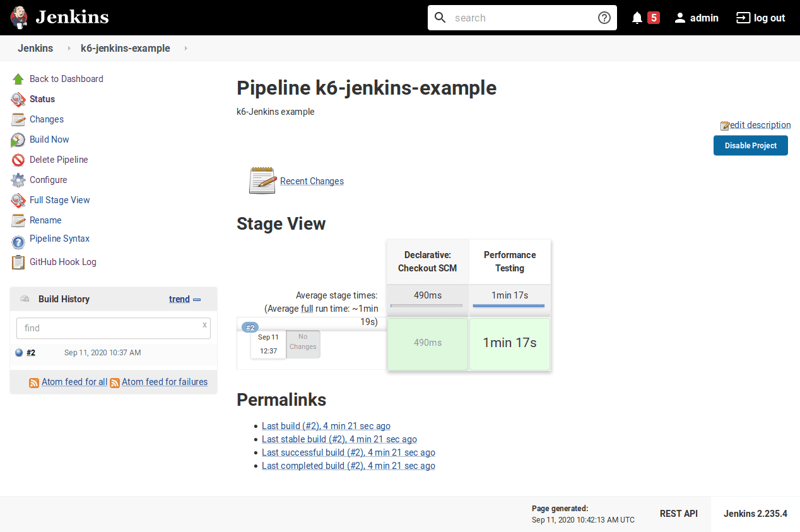Click the Pipeline Syntax globe icon
This screenshot has height=532, width=800.
pos(18,240)
